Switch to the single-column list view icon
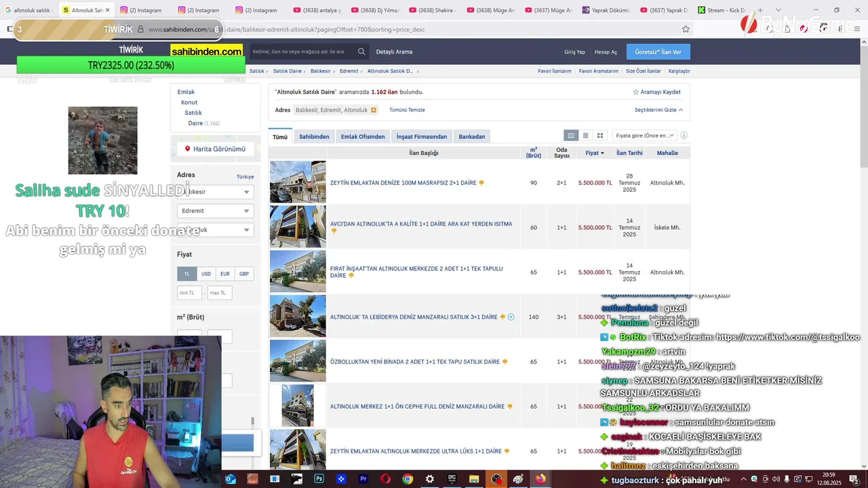Image resolution: width=868 pixels, height=488 pixels. click(586, 136)
